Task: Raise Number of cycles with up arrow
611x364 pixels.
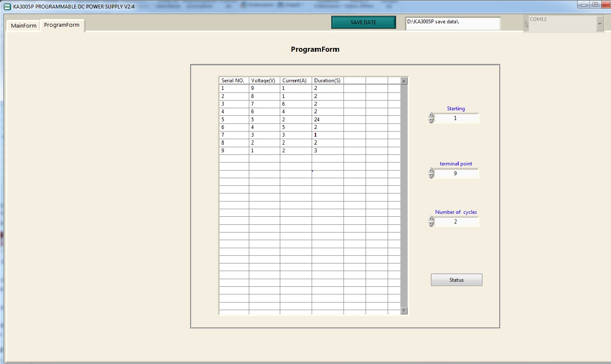Action: (431, 219)
